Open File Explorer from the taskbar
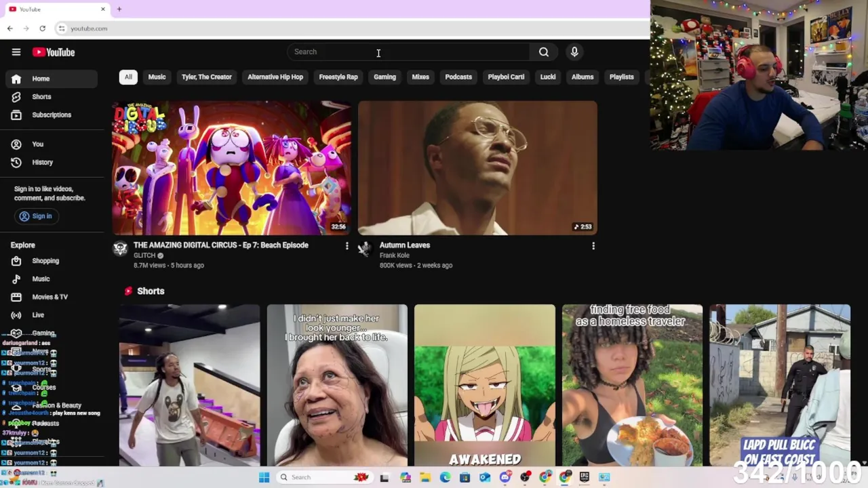Image resolution: width=868 pixels, height=488 pixels. (425, 477)
